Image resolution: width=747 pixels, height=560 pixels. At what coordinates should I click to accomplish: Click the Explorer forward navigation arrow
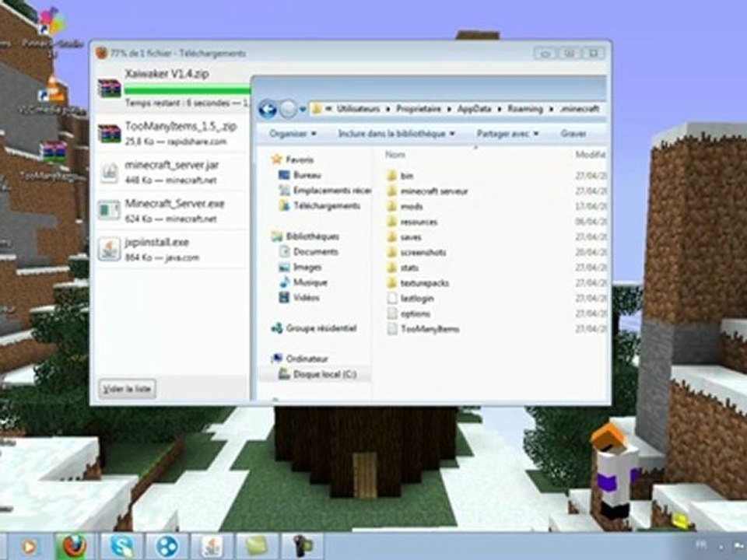288,110
